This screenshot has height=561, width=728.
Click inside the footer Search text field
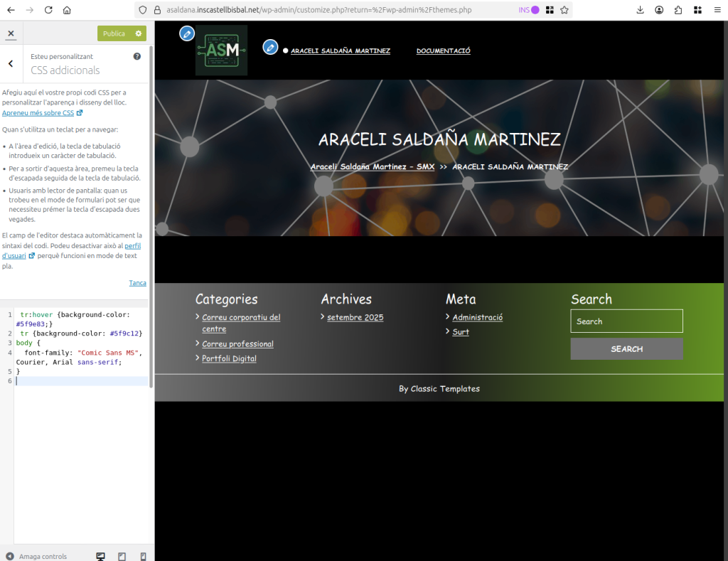[x=626, y=321]
